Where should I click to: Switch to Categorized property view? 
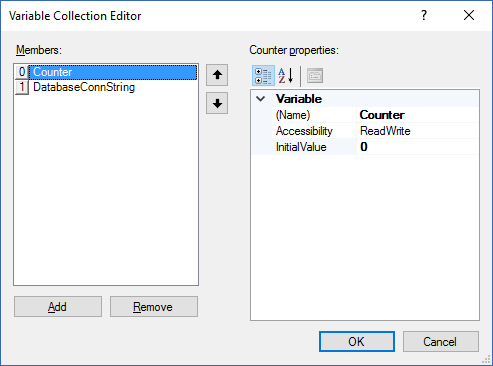(x=263, y=76)
